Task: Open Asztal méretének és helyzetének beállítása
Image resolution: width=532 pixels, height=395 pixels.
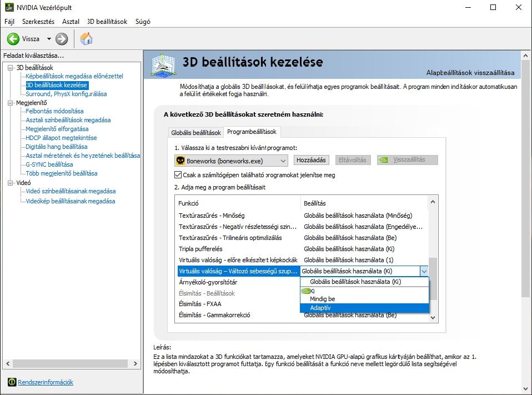Action: coord(83,156)
